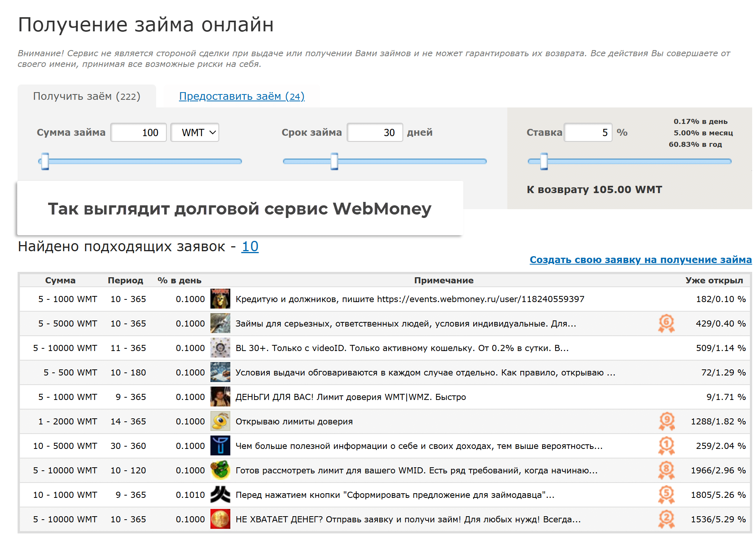Viewport: 756px width, 538px height.
Task: Click the orange badge numbered 8
Action: (x=666, y=470)
